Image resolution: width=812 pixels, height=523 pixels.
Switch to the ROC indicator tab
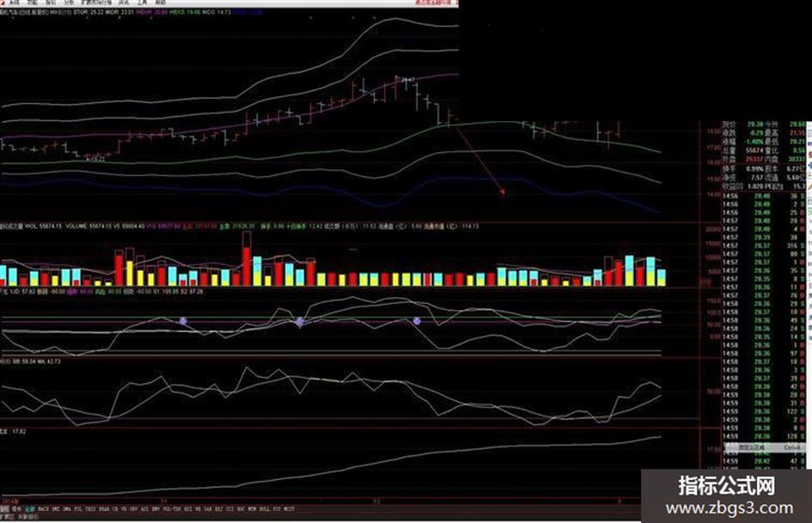coord(241,509)
